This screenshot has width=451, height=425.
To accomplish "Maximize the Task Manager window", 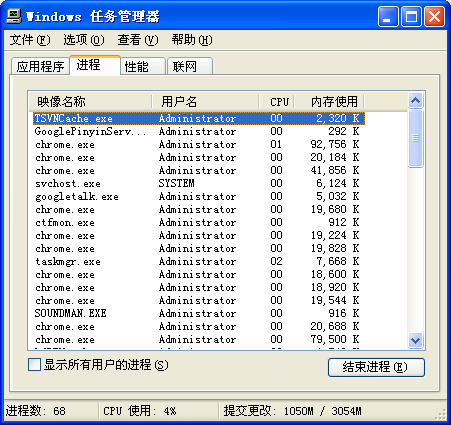I will pyautogui.click(x=411, y=17).
